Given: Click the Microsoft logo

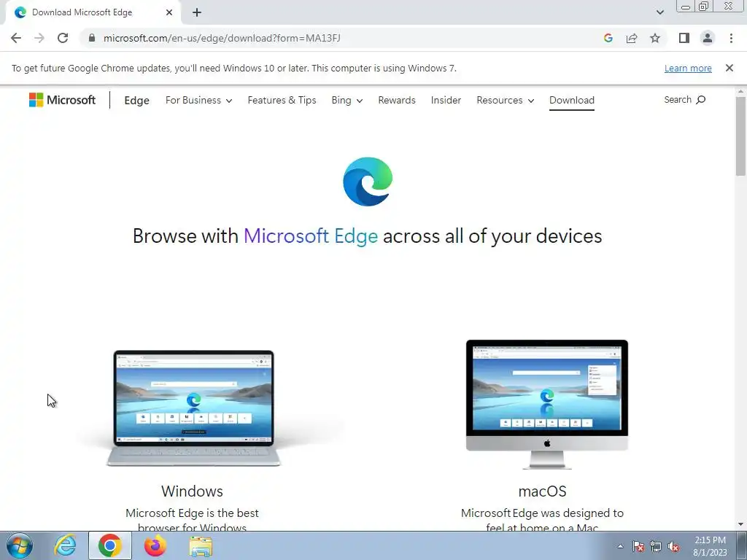Looking at the screenshot, I should point(63,100).
